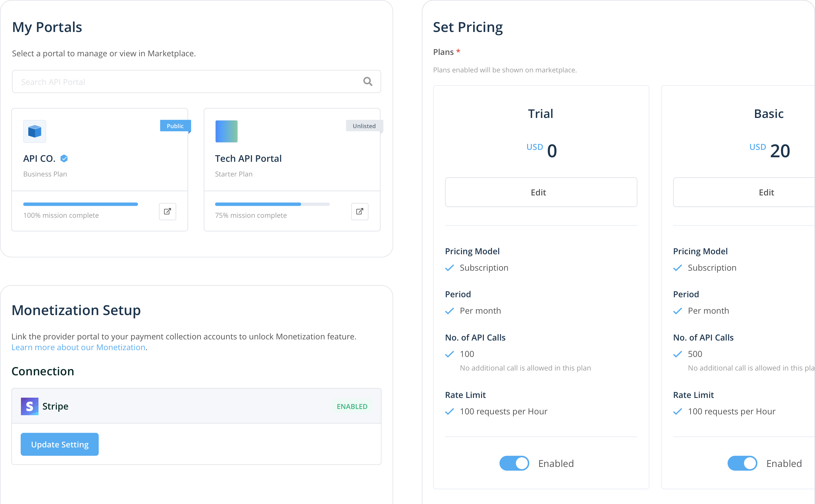
Task: Select the Tech API Portal card title
Action: pyautogui.click(x=248, y=159)
